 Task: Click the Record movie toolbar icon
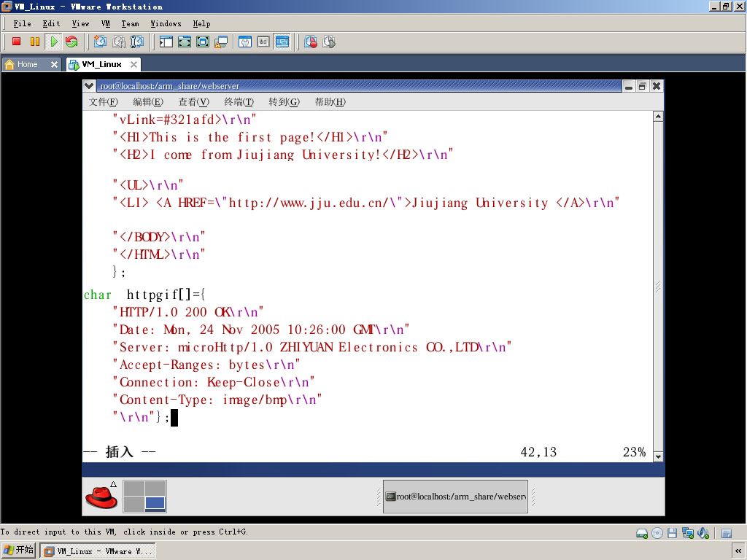(311, 42)
